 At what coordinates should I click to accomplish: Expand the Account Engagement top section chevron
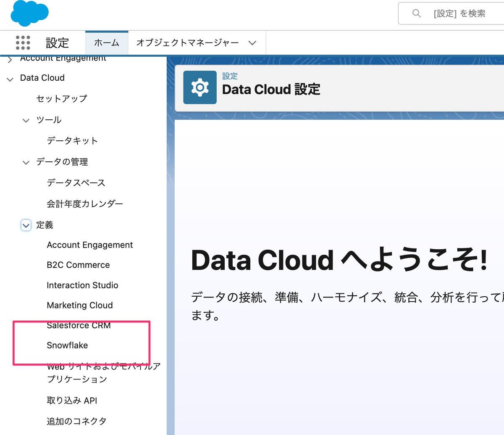(x=10, y=60)
